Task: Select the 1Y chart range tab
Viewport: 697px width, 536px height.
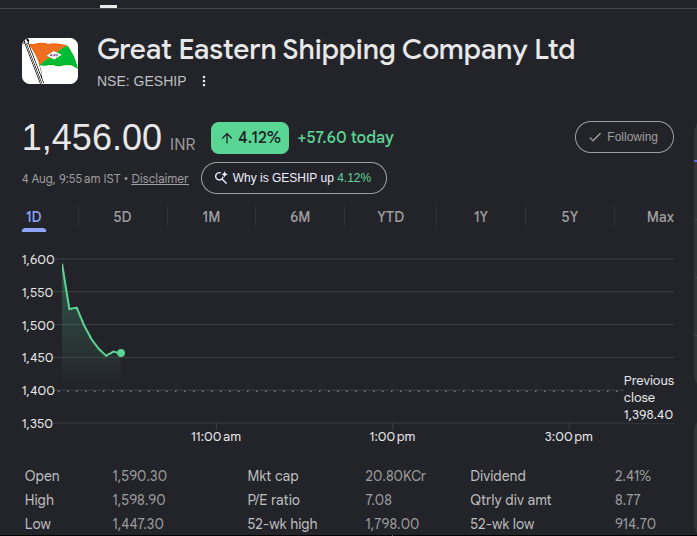Action: point(481,217)
